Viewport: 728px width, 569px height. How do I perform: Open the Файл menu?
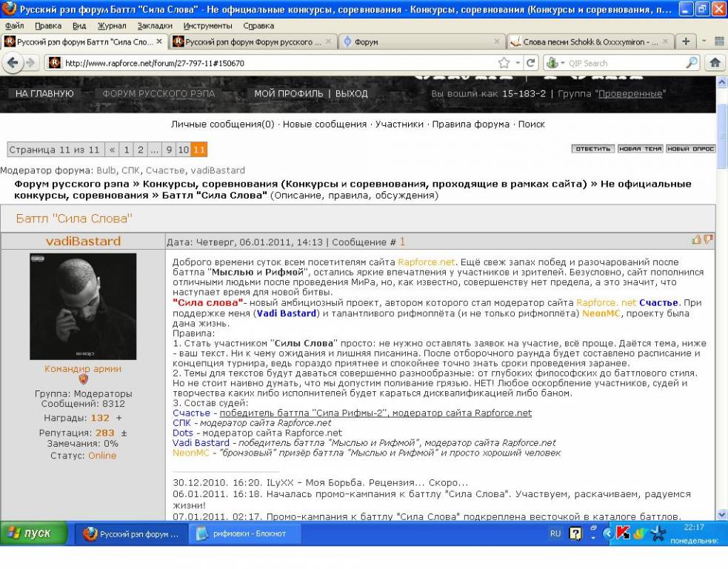click(14, 26)
